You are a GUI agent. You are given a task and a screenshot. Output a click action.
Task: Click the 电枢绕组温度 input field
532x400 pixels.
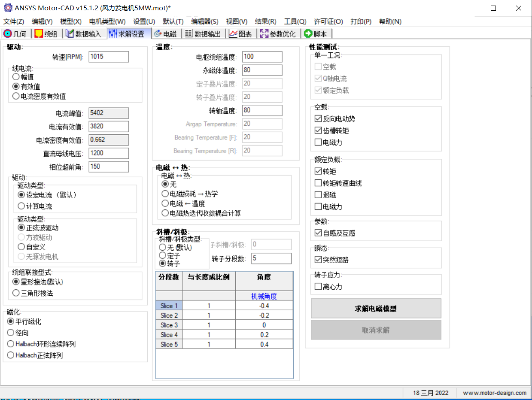[262, 57]
